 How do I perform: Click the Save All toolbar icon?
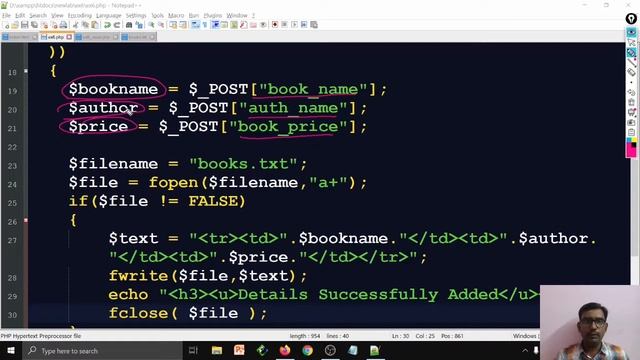coord(34,25)
